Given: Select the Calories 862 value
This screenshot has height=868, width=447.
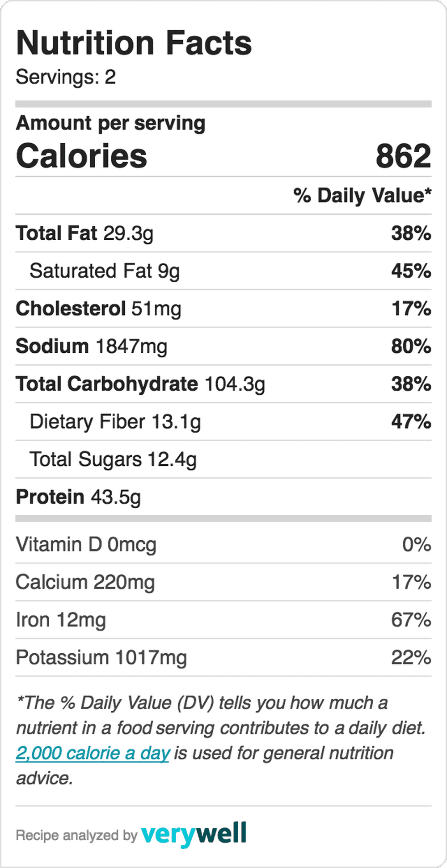Looking at the screenshot, I should click(403, 156).
